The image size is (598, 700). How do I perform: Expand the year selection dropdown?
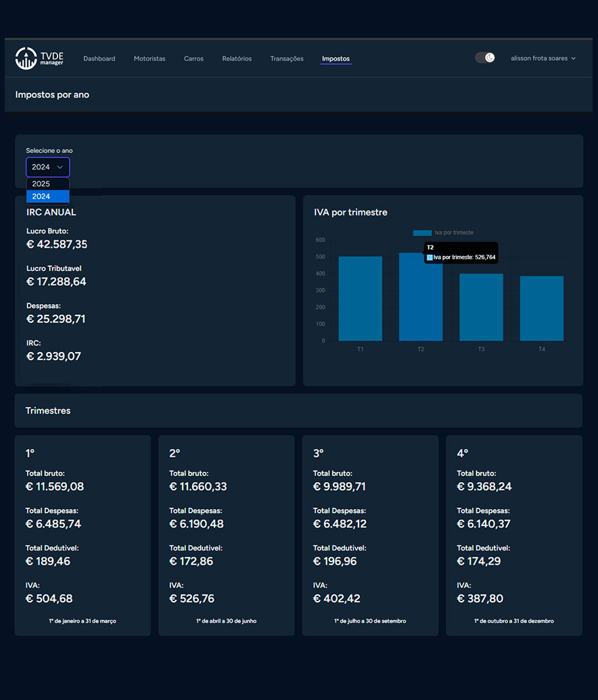point(47,167)
